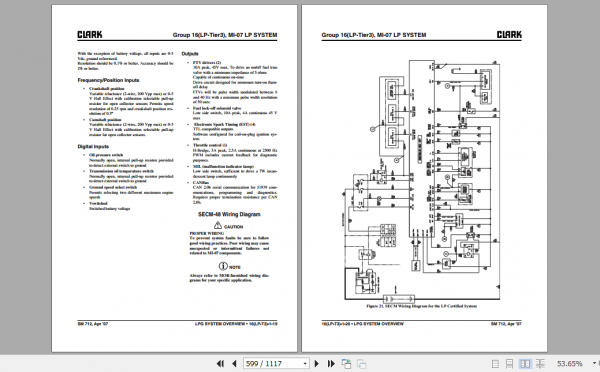
Task: Jump to the last page
Action: pyautogui.click(x=331, y=363)
